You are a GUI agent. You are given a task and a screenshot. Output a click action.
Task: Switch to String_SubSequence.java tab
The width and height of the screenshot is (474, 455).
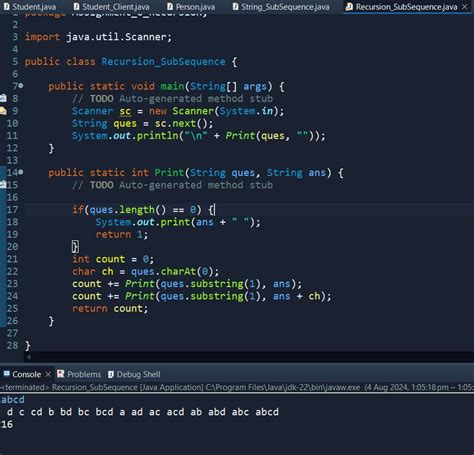pos(281,7)
